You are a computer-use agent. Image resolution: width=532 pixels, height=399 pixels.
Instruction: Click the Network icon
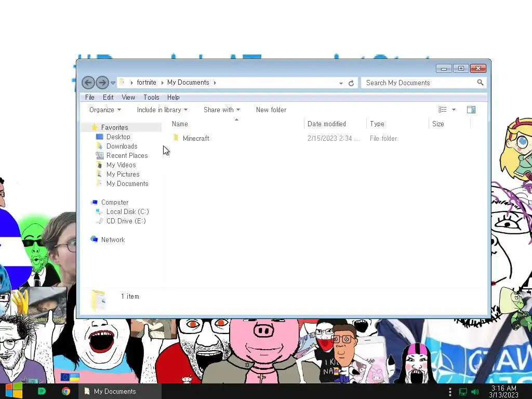pyautogui.click(x=95, y=239)
